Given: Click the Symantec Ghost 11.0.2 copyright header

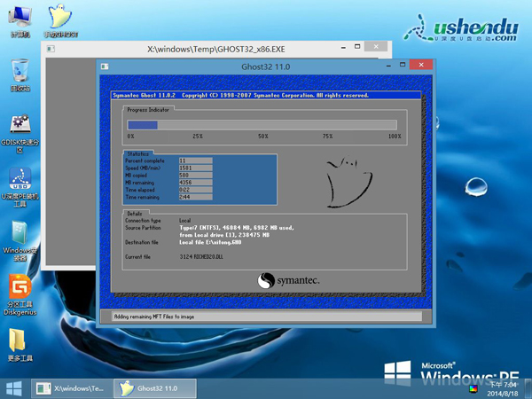Looking at the screenshot, I should tap(240, 96).
